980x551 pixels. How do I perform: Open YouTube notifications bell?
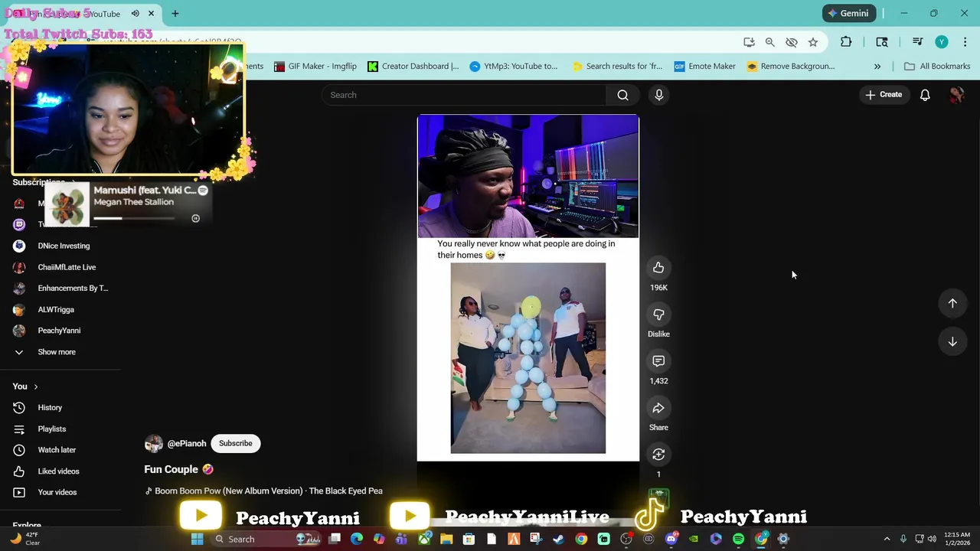point(925,95)
